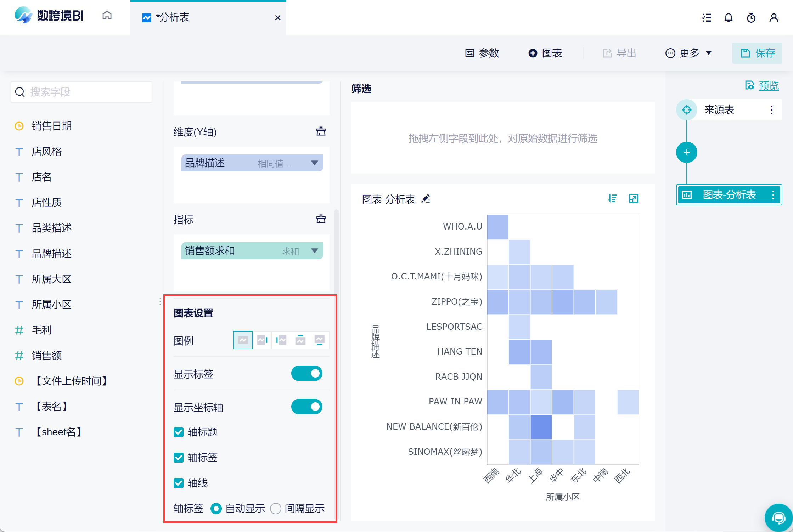Switch to the *分析表 tab
This screenshot has width=793, height=532.
[173, 17]
